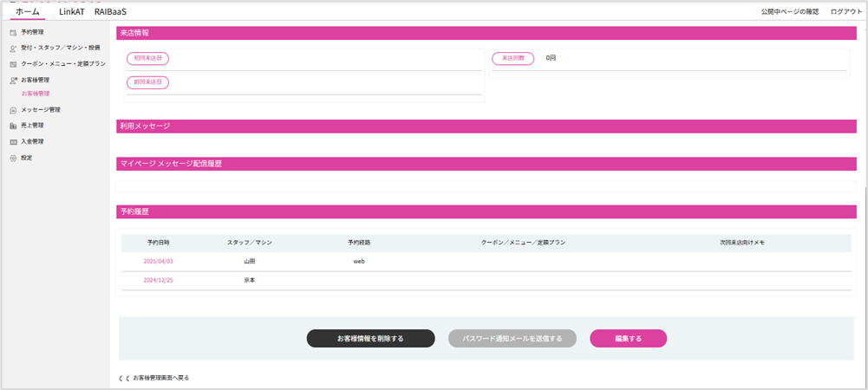Image resolution: width=868 pixels, height=390 pixels.
Task: Click the 売上管理 chart icon
Action: (13, 126)
